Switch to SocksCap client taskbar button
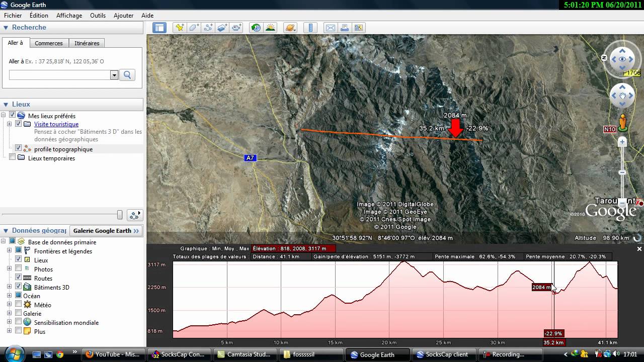Screen dimensions: 644x362 point(443,354)
